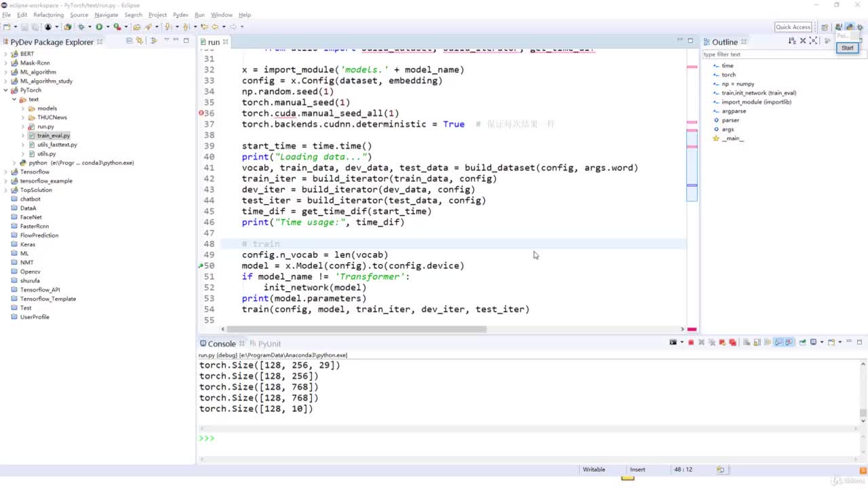Click the Last Edit Location toolbar icon
868x490 pixels.
click(x=204, y=27)
